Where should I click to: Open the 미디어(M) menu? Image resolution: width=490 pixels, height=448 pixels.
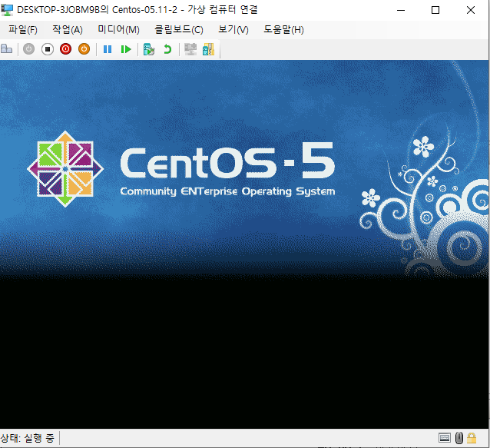119,30
